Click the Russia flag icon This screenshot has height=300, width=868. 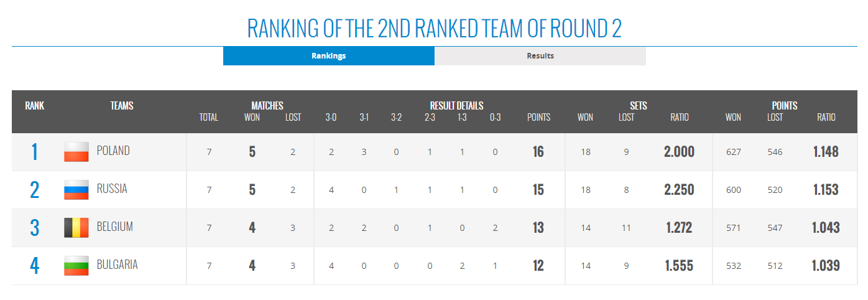(76, 189)
